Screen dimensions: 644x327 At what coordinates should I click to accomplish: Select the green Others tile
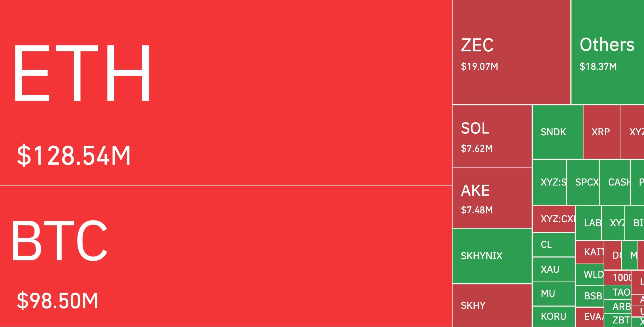click(608, 52)
